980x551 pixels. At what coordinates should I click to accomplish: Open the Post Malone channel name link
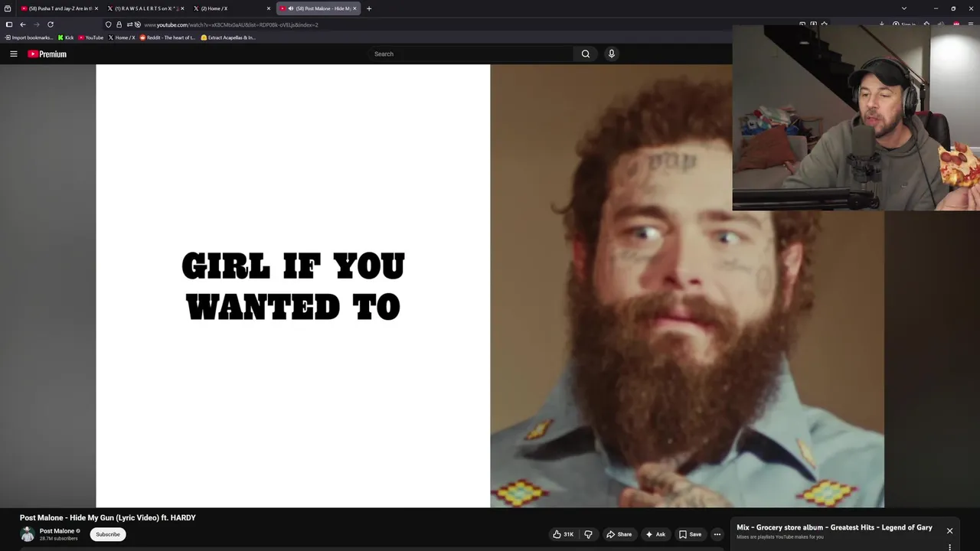57,531
